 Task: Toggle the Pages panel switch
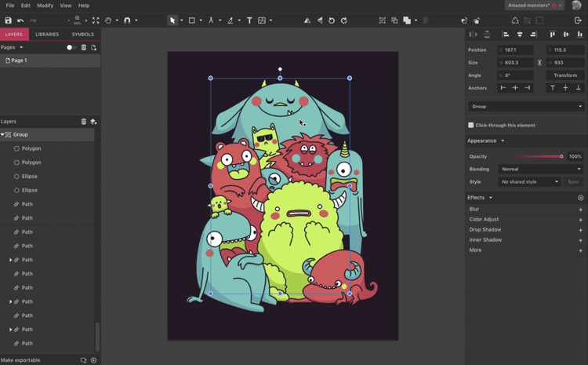[x=71, y=47]
